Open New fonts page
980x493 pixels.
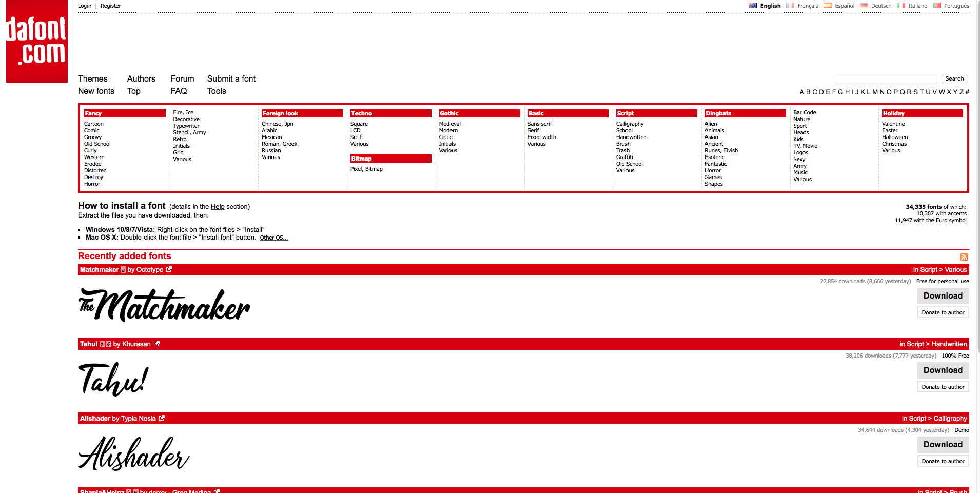[x=96, y=91]
